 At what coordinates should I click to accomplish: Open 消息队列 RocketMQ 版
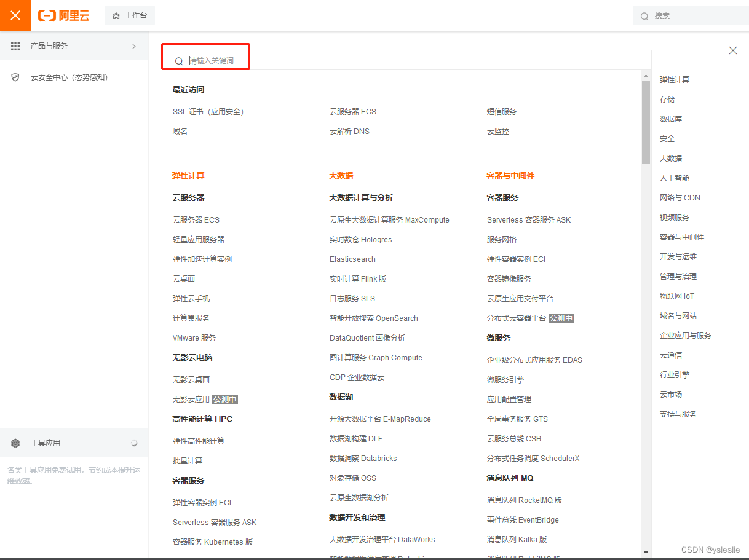pos(525,500)
